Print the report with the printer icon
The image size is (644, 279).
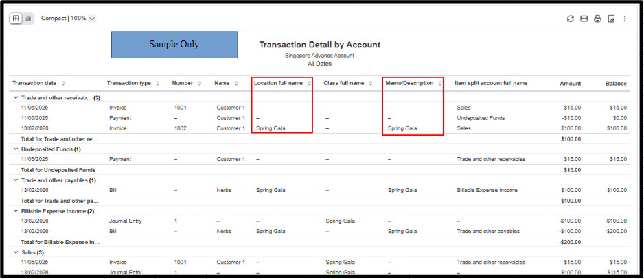click(597, 19)
